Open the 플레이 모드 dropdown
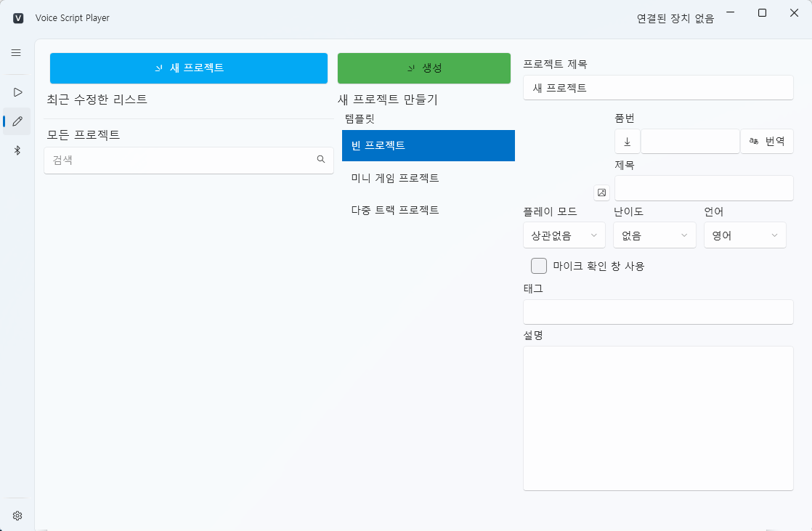The image size is (812, 531). 564,235
